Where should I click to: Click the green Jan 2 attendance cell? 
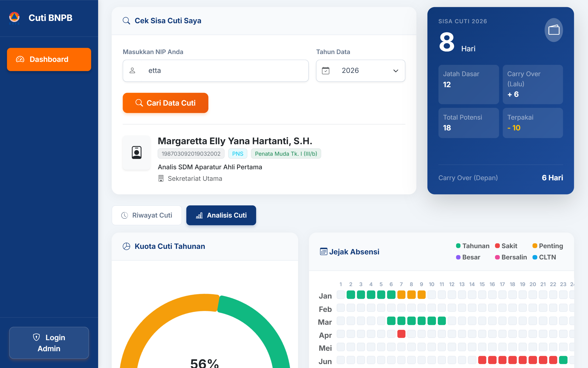tap(351, 295)
